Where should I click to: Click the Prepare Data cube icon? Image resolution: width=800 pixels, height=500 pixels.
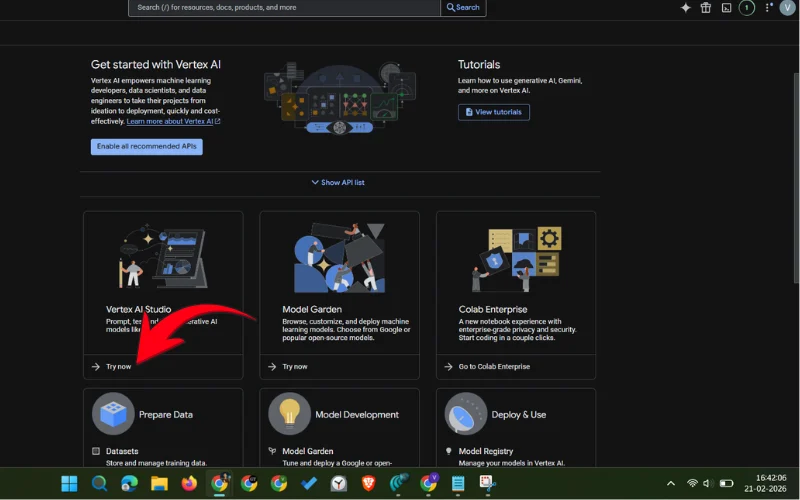(x=113, y=414)
